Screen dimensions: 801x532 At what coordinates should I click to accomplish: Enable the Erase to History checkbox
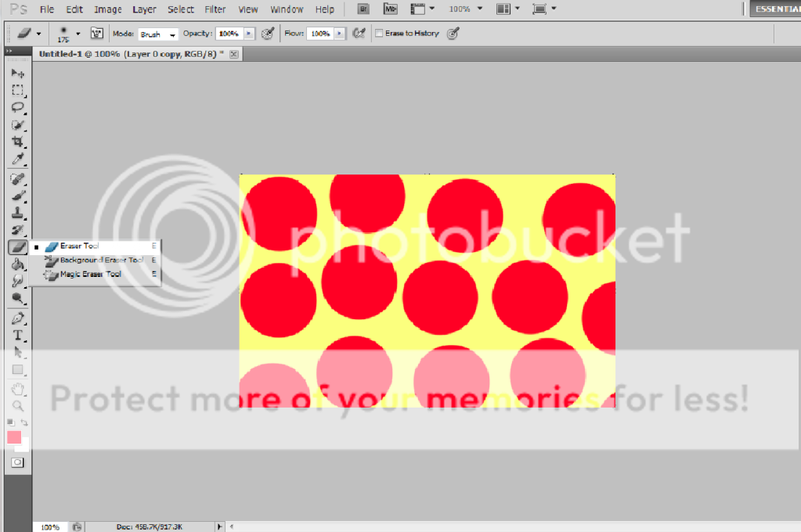point(379,34)
